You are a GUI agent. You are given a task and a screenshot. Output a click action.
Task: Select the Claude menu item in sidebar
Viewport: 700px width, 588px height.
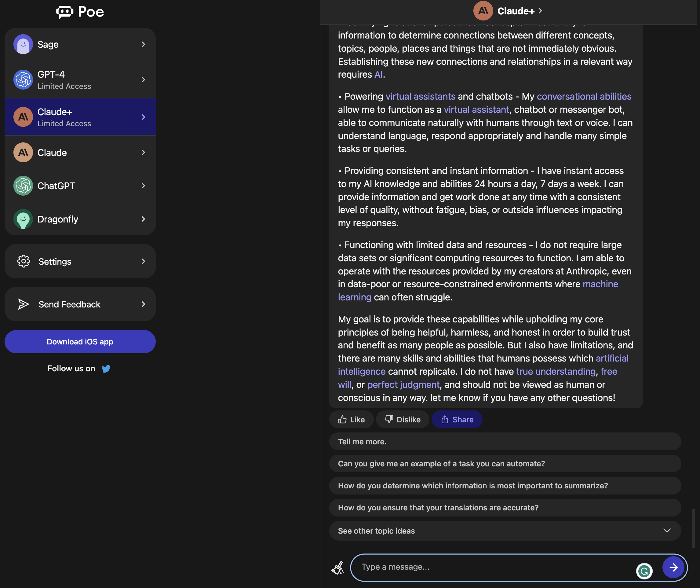80,152
